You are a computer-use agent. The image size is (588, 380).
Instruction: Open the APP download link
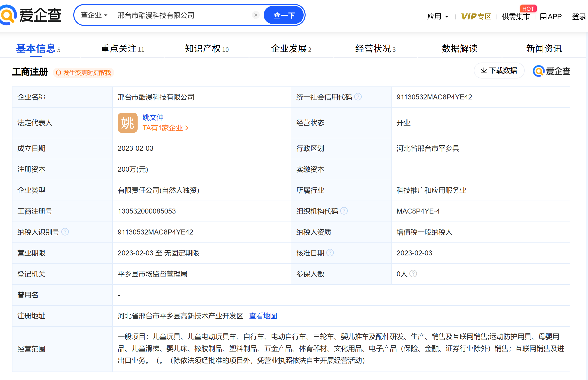click(x=551, y=16)
